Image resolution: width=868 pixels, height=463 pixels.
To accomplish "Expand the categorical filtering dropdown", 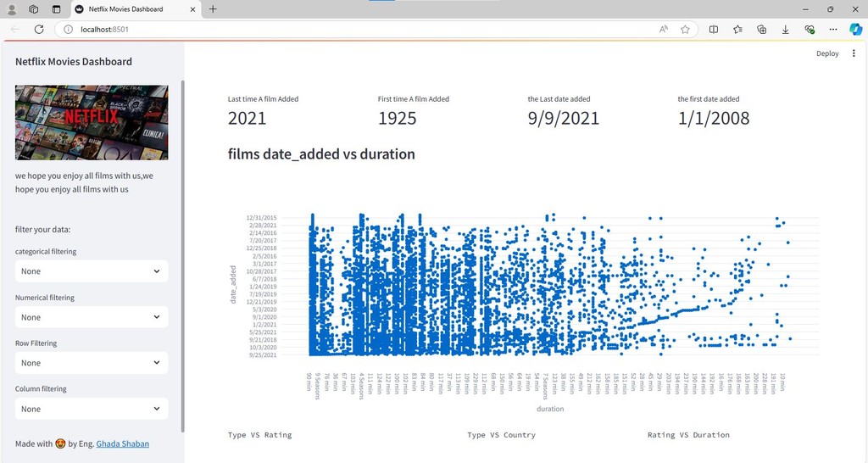I will point(92,271).
